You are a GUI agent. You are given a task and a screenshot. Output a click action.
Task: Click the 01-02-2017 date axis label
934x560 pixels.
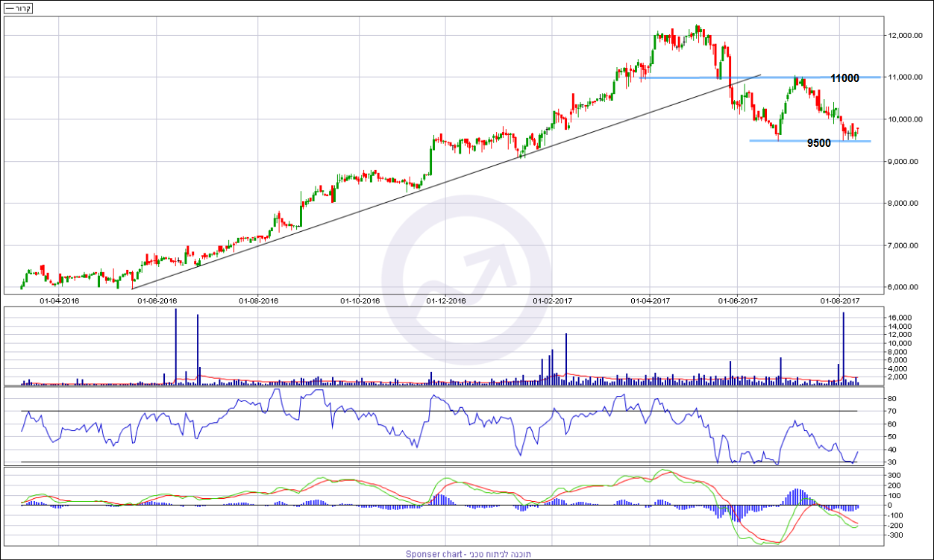click(x=553, y=301)
